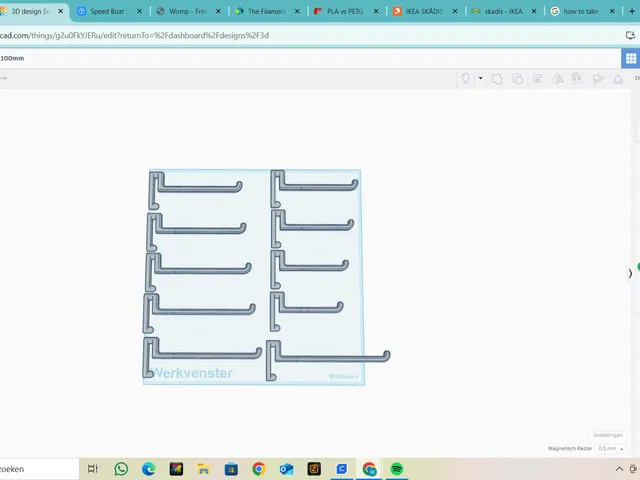This screenshot has width=640, height=480.
Task: Open the active Chrome profile window icon
Action: click(x=369, y=469)
